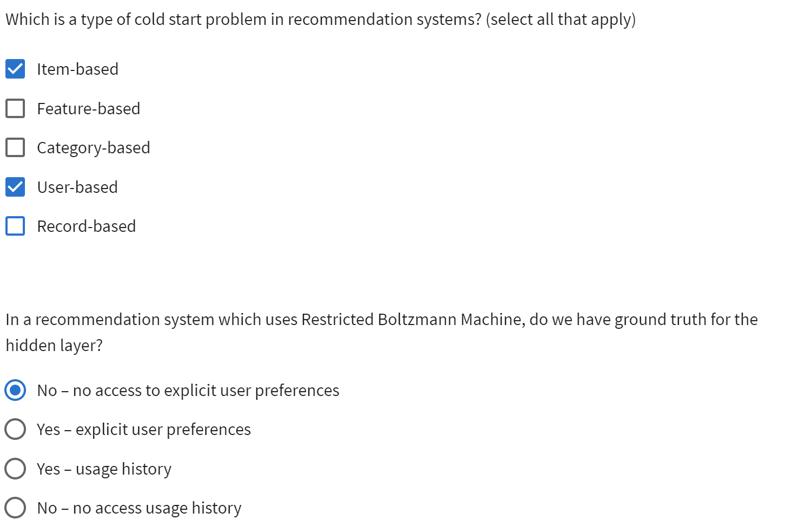Viewport: 797px width, 532px height.
Task: Click the 'No – no access to explicit user preferences' radio
Action: pyautogui.click(x=15, y=390)
